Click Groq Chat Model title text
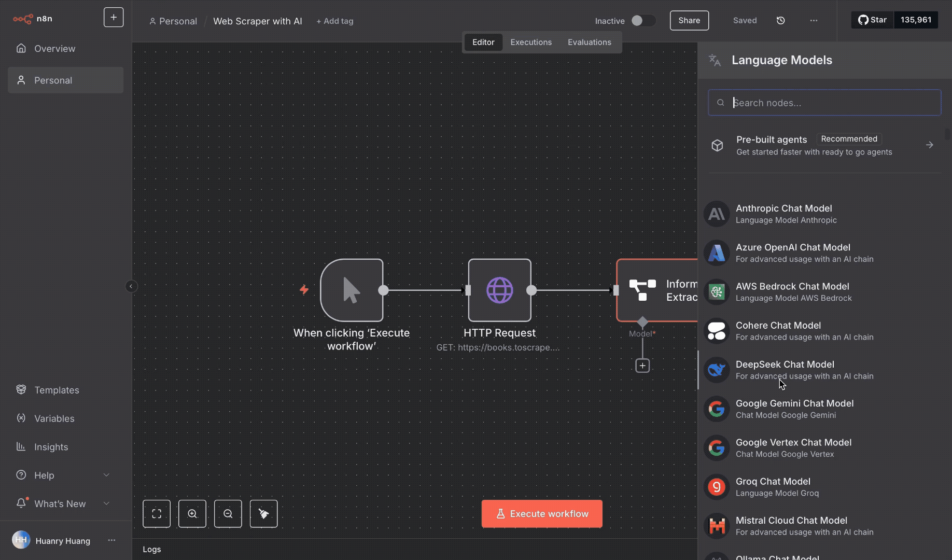Viewport: 952px width, 560px height. click(773, 481)
